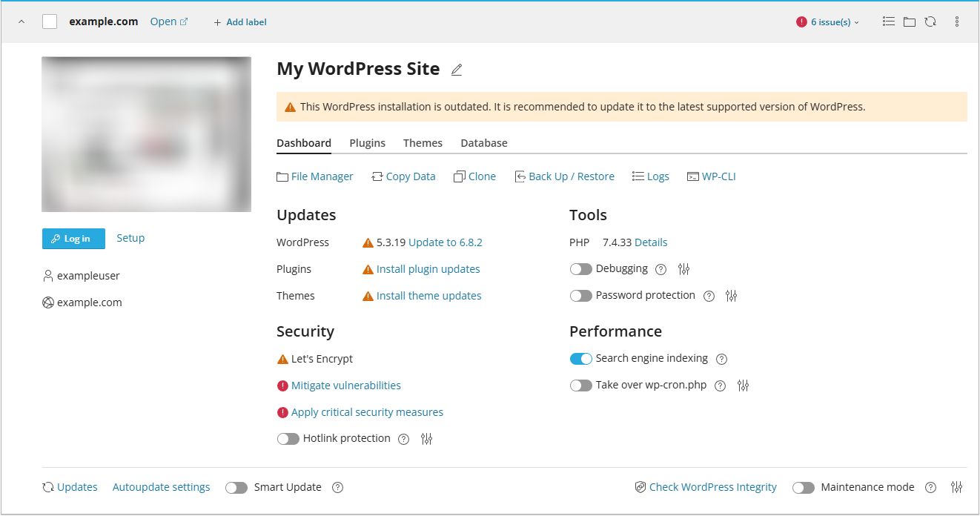The height and width of the screenshot is (516, 980).
Task: Enable the Debugging toggle
Action: 581,269
